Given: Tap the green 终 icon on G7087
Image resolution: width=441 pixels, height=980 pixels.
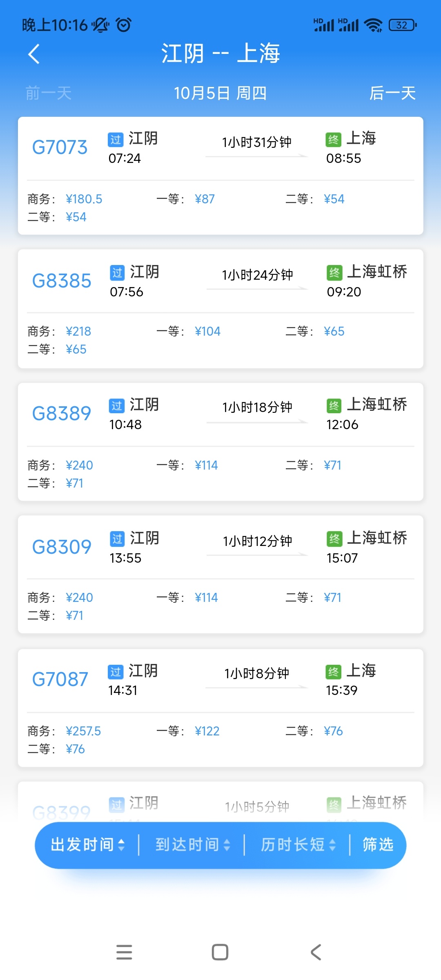Looking at the screenshot, I should click(333, 672).
